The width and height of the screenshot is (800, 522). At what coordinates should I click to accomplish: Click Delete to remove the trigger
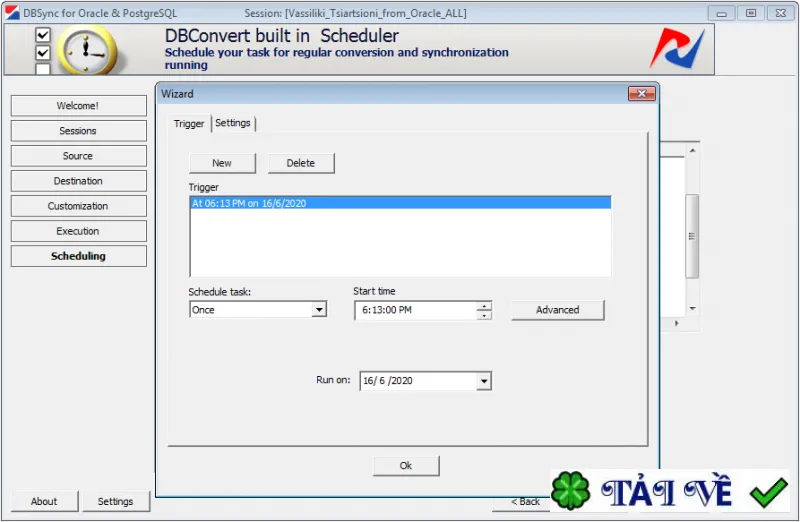click(301, 163)
